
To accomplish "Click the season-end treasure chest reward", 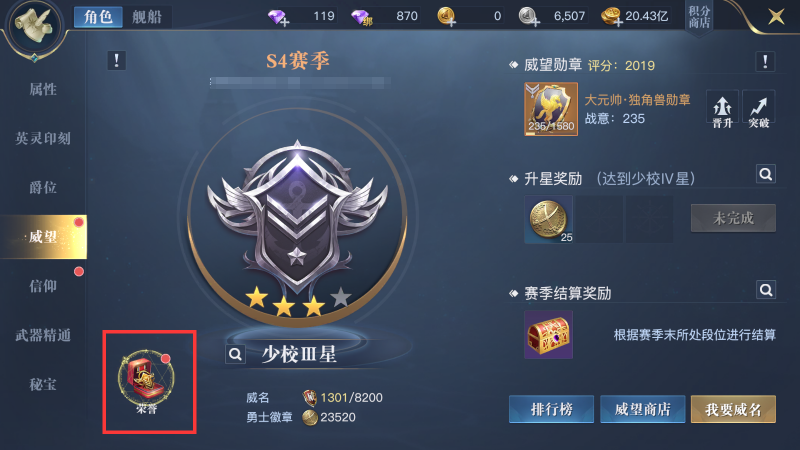I will point(548,335).
